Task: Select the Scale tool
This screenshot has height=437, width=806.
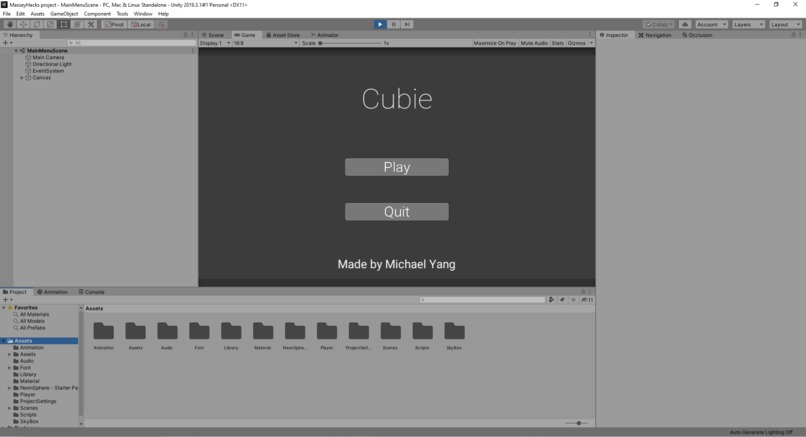Action: (x=50, y=24)
